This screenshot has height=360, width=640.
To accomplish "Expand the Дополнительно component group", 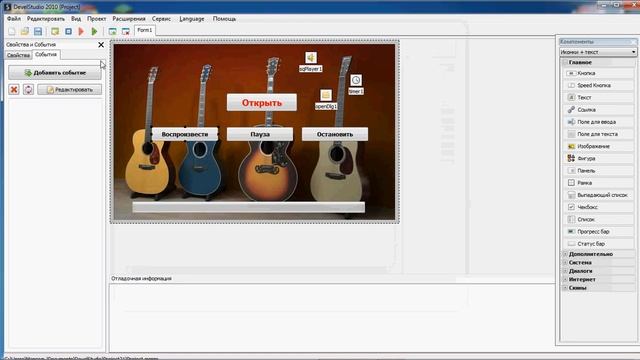I will tap(565, 254).
